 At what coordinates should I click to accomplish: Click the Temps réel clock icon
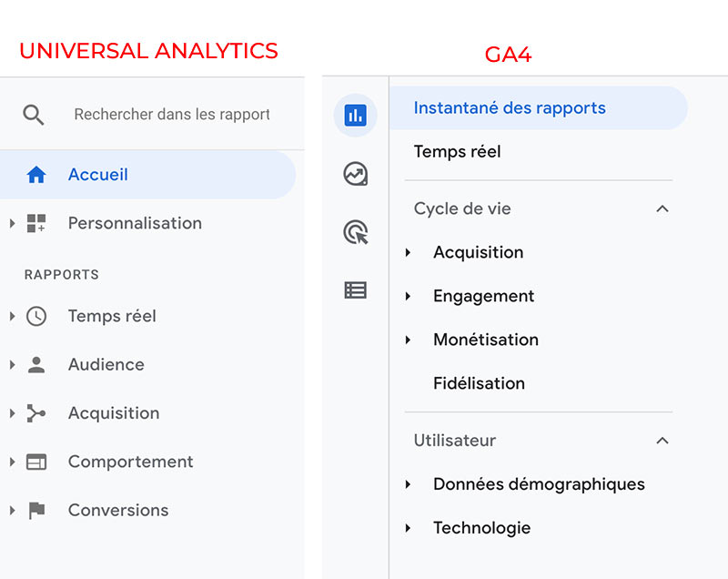point(36,316)
